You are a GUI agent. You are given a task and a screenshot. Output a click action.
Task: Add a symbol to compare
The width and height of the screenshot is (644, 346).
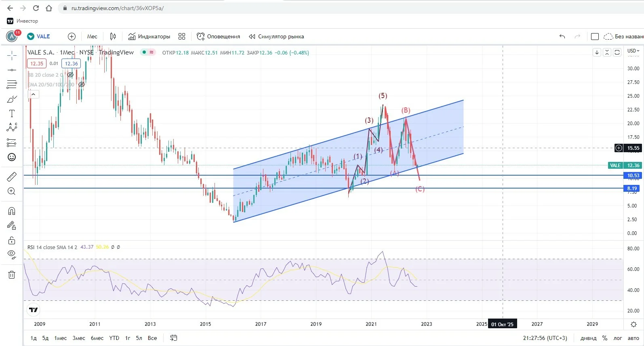tap(72, 36)
